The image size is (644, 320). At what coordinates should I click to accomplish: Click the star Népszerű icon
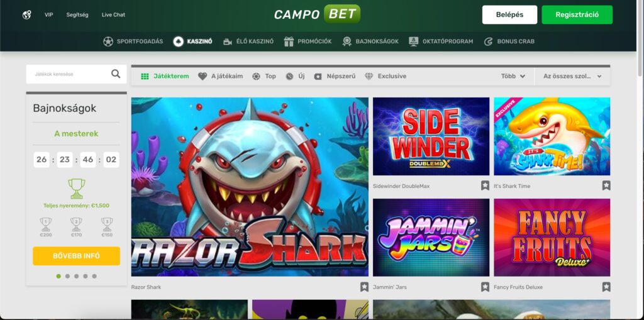[x=318, y=77]
